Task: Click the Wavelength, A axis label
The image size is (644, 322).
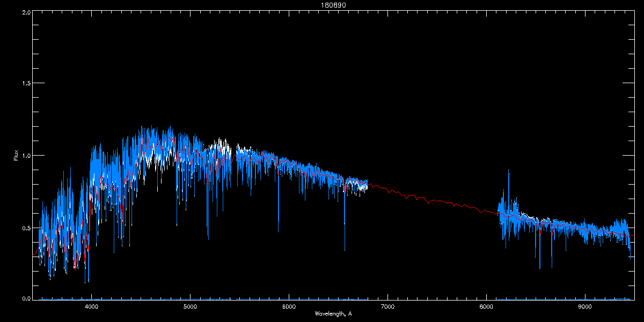Action: pyautogui.click(x=333, y=313)
